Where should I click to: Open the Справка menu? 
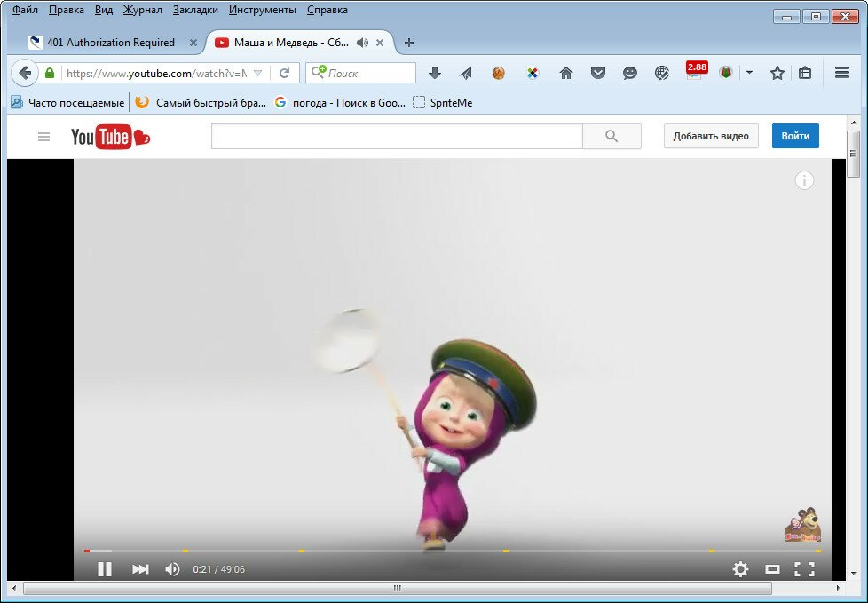click(x=327, y=10)
